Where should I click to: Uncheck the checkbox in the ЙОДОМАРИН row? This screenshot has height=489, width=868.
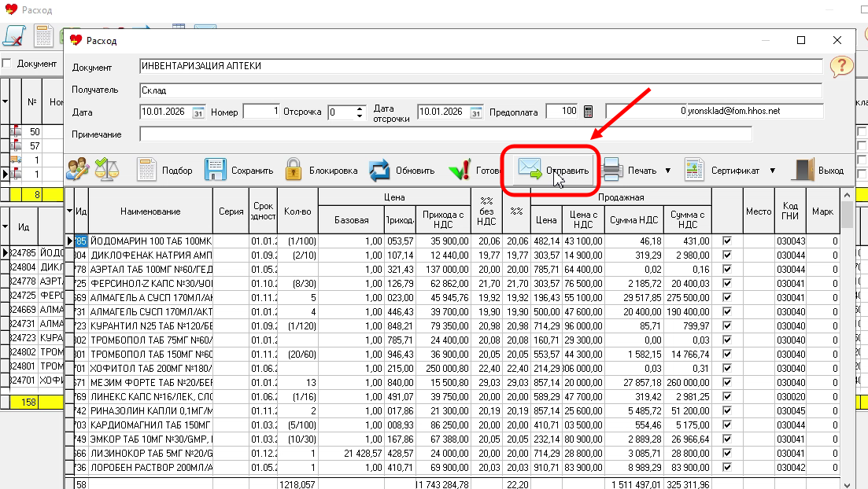pos(727,241)
